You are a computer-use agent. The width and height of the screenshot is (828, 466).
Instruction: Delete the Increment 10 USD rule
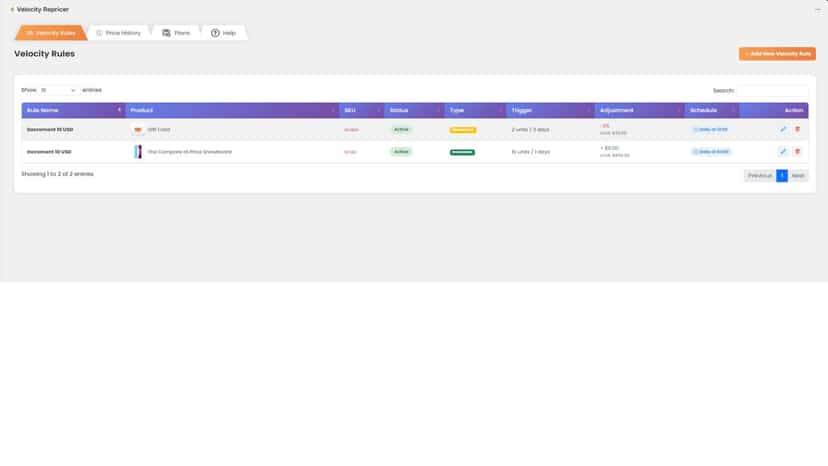click(x=797, y=152)
